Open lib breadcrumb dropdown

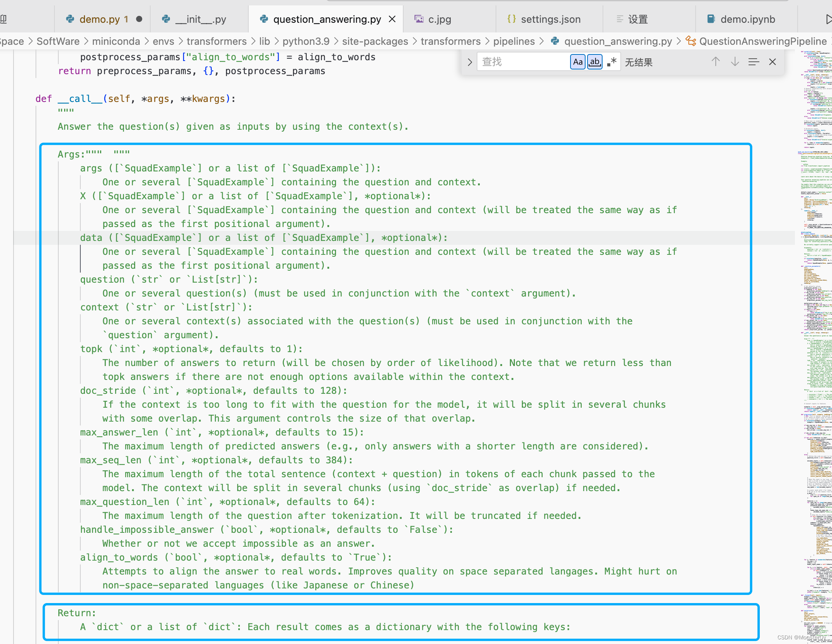tap(265, 41)
